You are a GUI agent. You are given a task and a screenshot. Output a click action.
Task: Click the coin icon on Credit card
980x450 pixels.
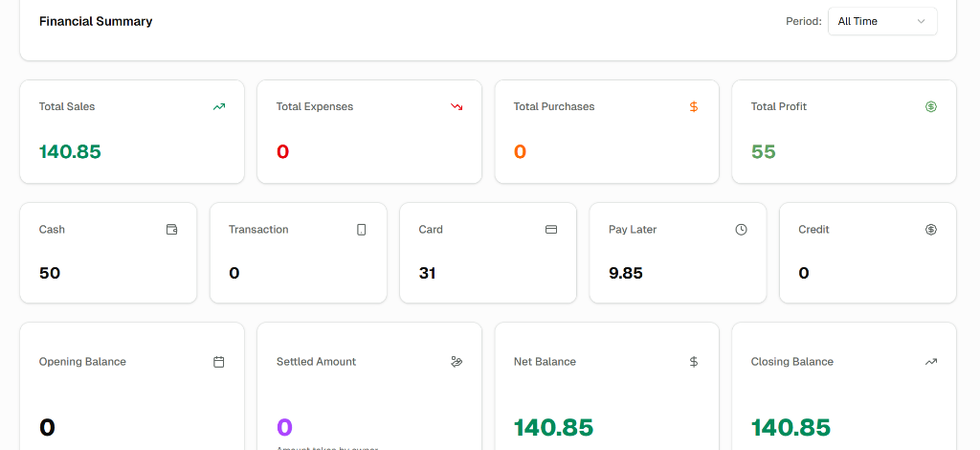pos(930,230)
